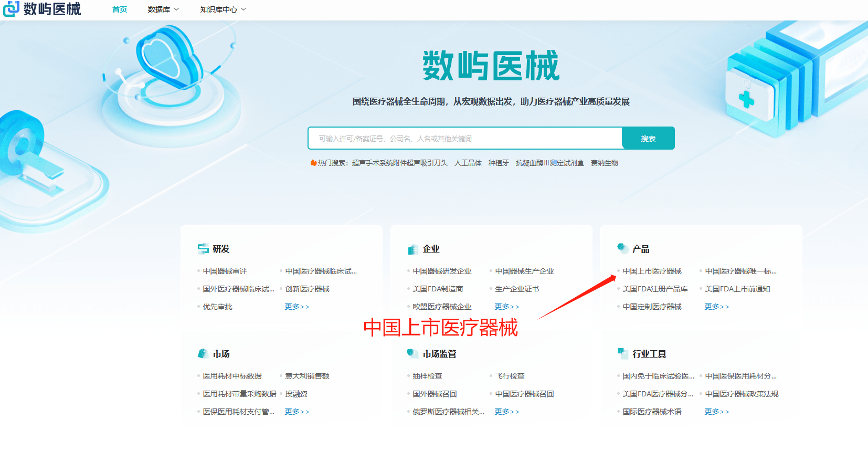Focus the keyword search input field
This screenshot has height=451, width=868.
pyautogui.click(x=465, y=139)
